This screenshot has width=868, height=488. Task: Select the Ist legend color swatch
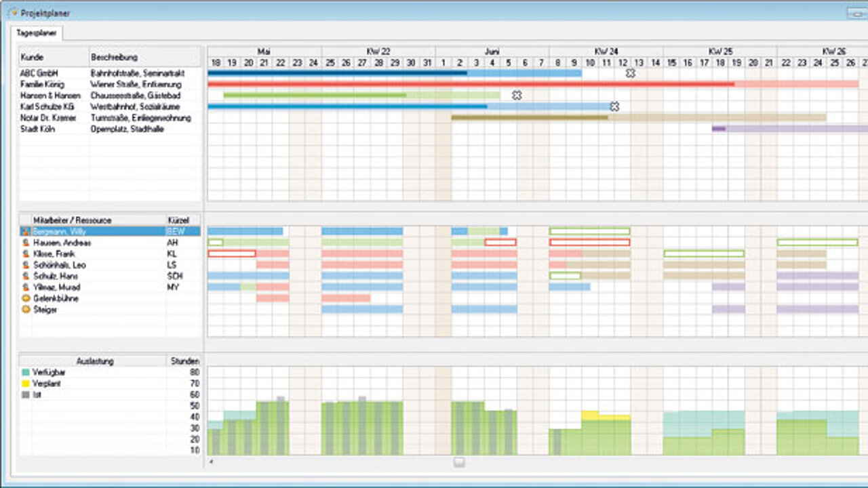[26, 394]
